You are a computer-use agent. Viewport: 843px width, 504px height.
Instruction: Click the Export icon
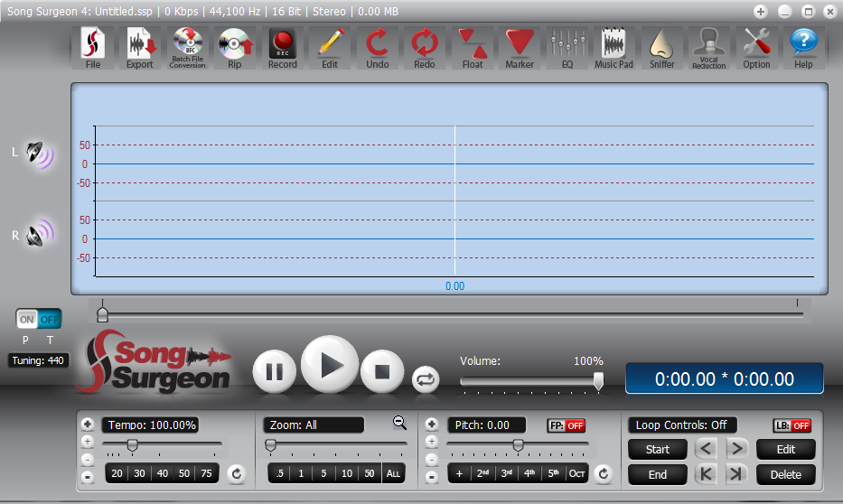(140, 49)
